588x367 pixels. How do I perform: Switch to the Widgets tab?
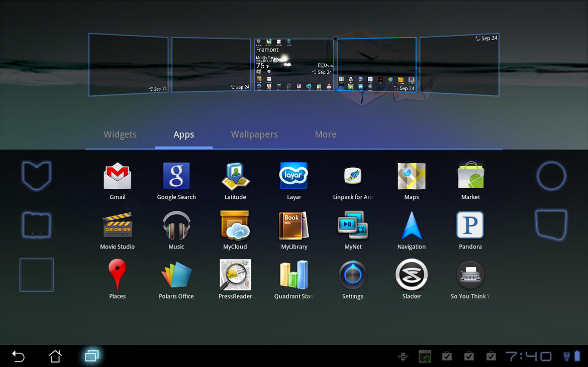120,135
